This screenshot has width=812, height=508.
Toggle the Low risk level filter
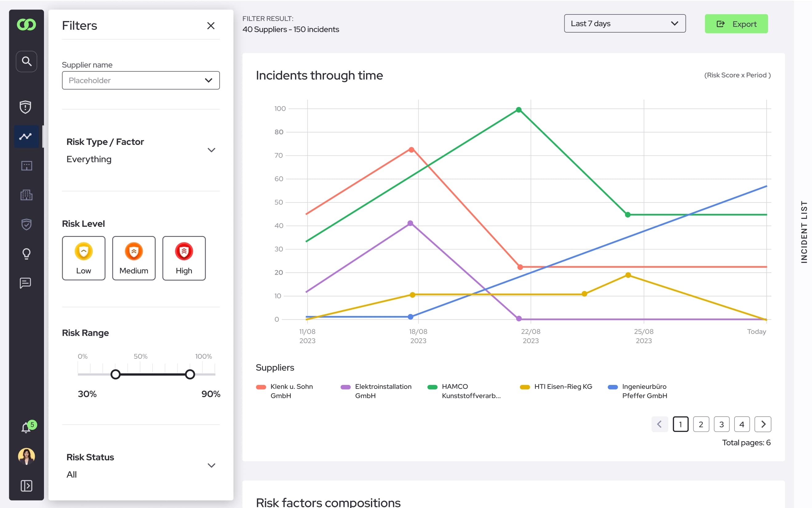coord(83,258)
